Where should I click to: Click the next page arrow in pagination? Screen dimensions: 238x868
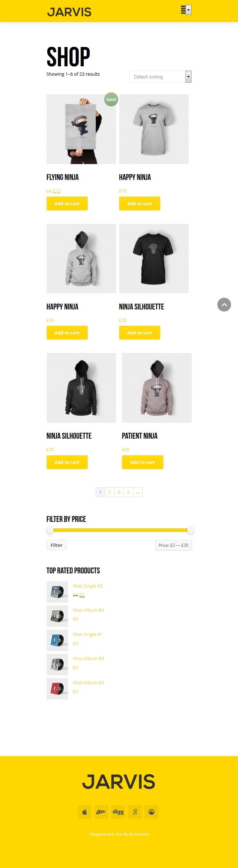pos(137,492)
